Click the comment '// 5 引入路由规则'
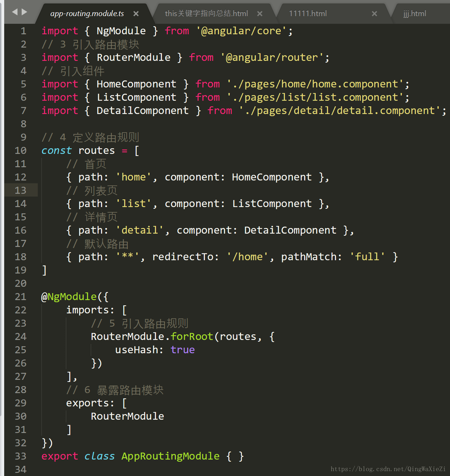This screenshot has width=450, height=476. coord(140,324)
